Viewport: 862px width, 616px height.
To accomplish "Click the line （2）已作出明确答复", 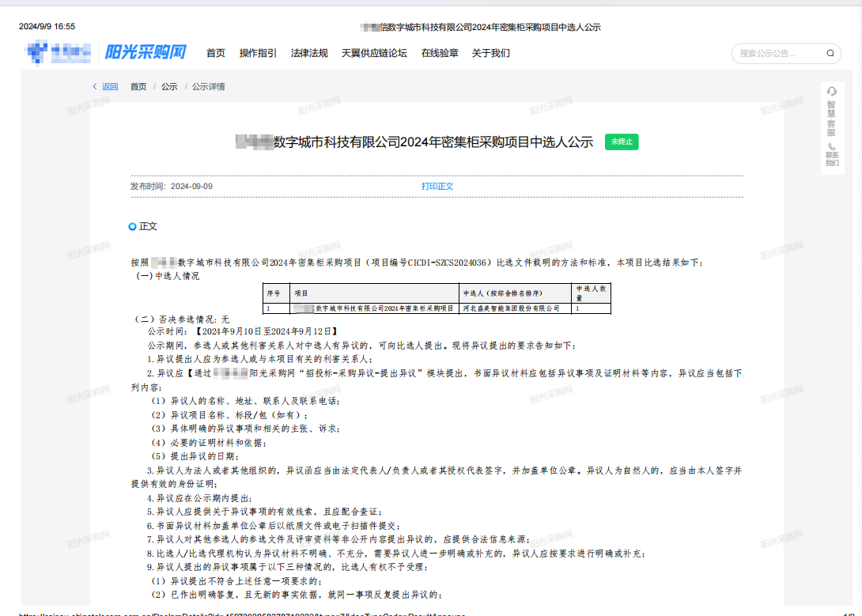I will click(297, 595).
